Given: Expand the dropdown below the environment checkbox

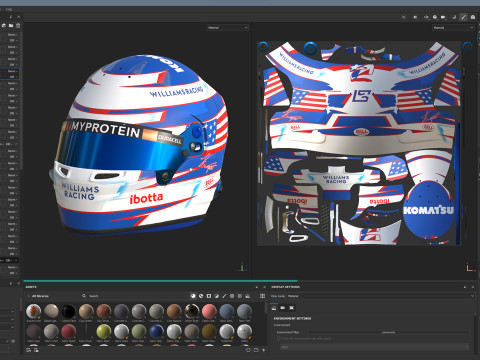Looking at the screenshot, I should pyautogui.click(x=374, y=347).
